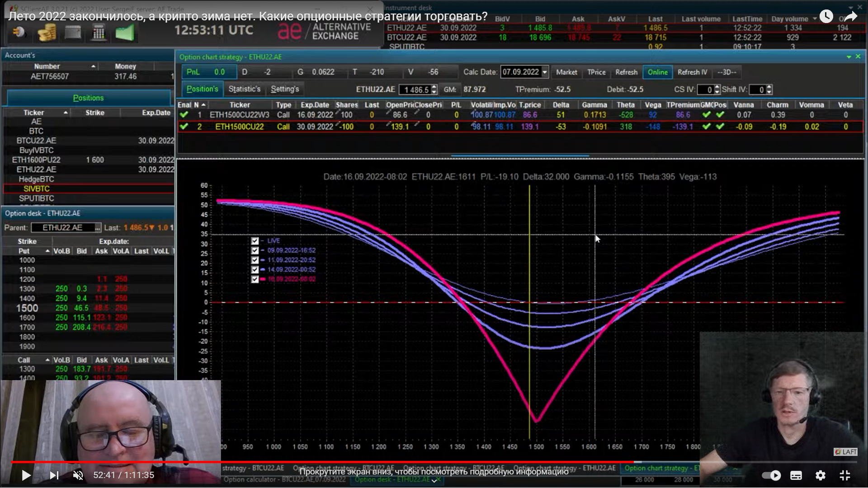Screen dimensions: 868x488
Task: Click the Share arrow icon
Action: pos(850,17)
